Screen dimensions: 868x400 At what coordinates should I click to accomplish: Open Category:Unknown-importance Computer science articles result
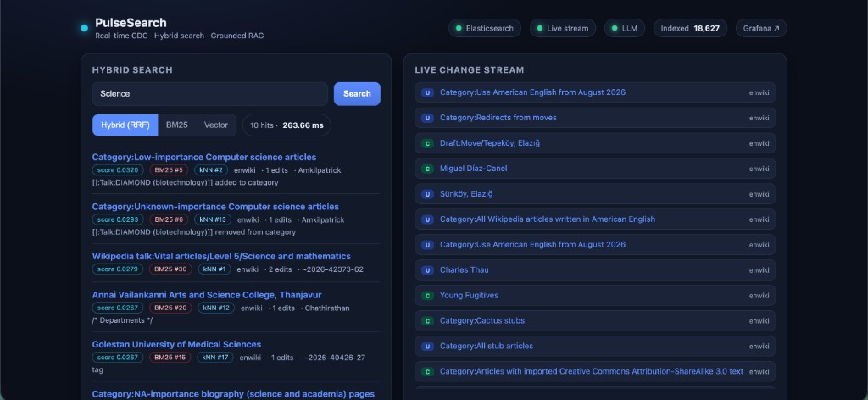pyautogui.click(x=215, y=207)
